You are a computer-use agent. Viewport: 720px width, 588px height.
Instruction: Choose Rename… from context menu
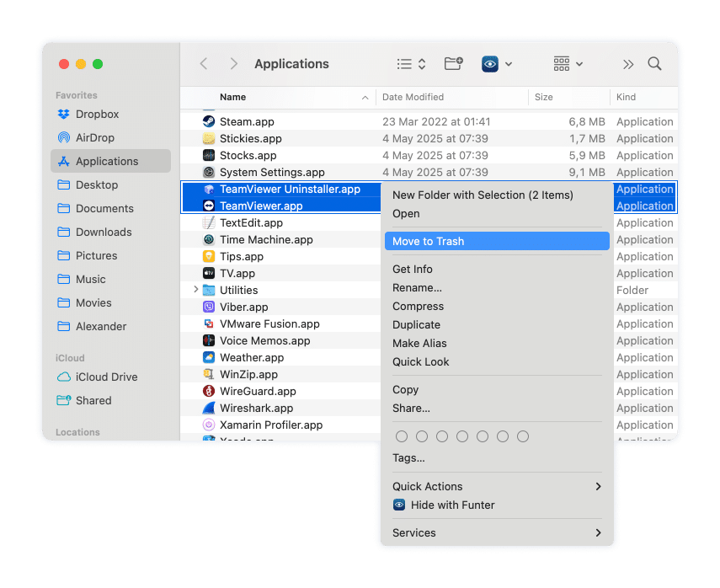point(497,287)
